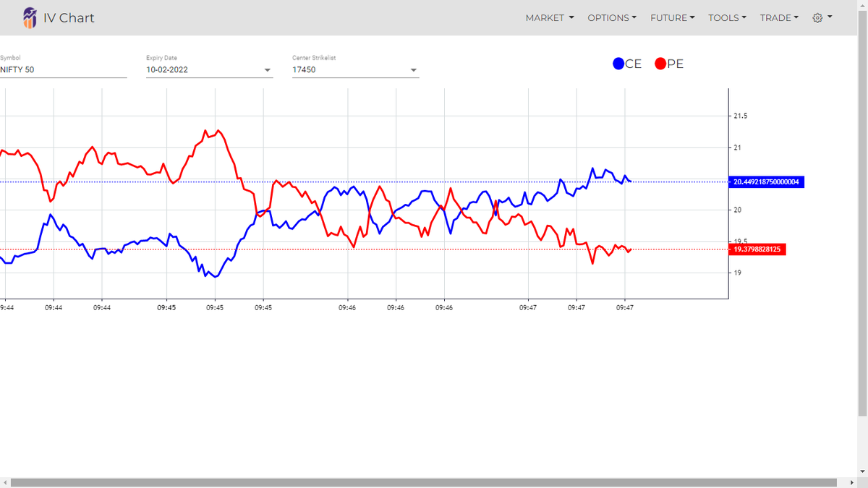This screenshot has height=488, width=868.
Task: Open the OPTIONS menu
Action: click(x=612, y=17)
